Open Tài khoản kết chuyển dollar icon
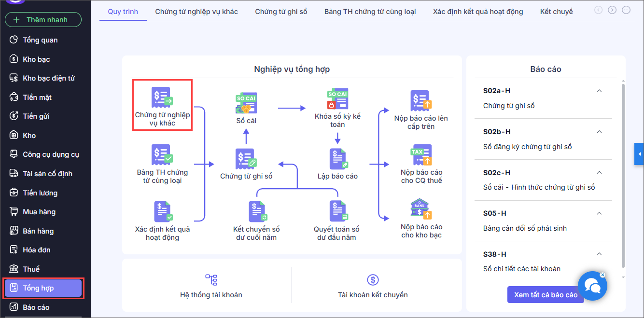 (x=373, y=279)
